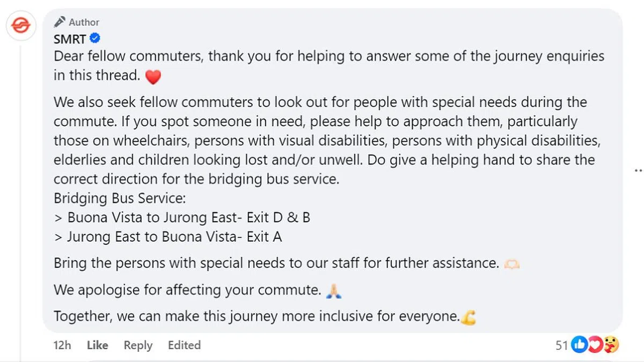Image resolution: width=644 pixels, height=362 pixels.
Task: Reply to the SMRT comment
Action: point(138,345)
